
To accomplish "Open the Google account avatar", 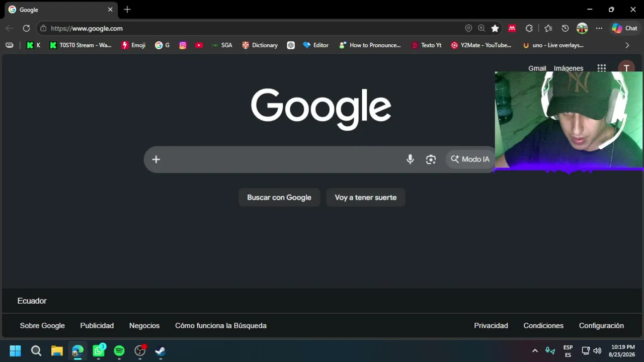I will point(626,68).
